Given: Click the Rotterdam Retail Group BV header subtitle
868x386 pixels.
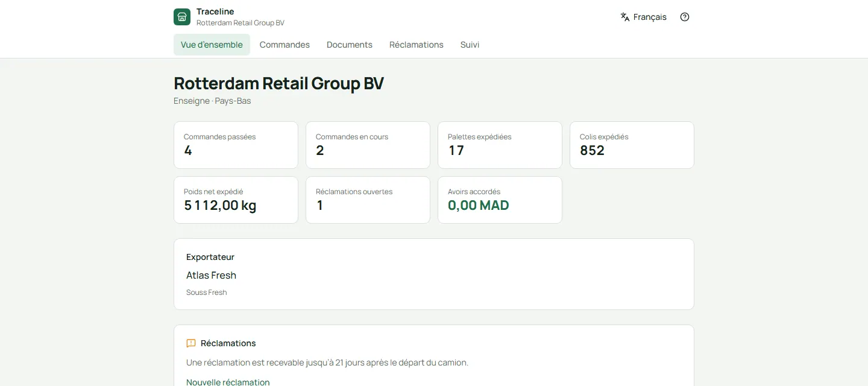Looking at the screenshot, I should [x=241, y=23].
